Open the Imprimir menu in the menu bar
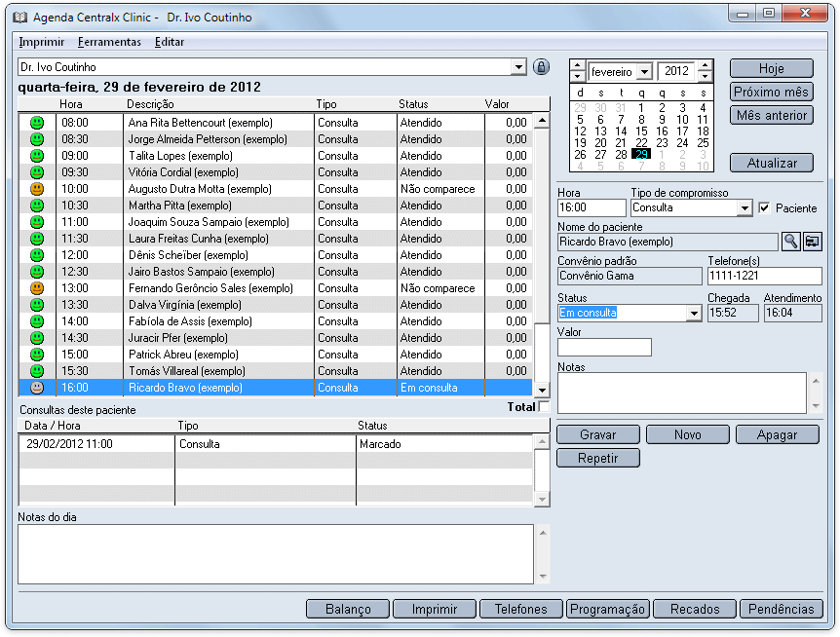Screen dimensions: 840x637 pyautogui.click(x=41, y=42)
